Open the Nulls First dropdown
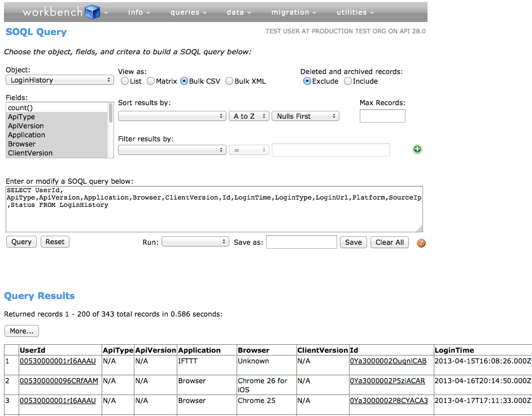532x416 pixels. click(x=305, y=115)
